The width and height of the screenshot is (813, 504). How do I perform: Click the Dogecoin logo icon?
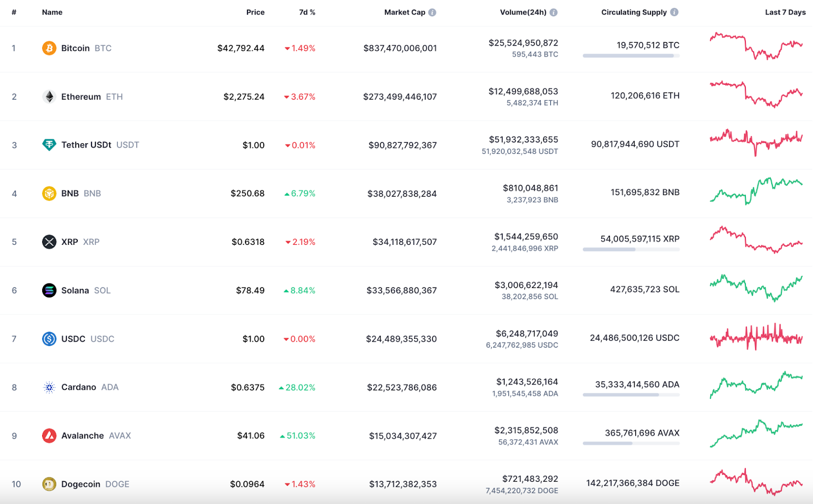[x=49, y=484]
